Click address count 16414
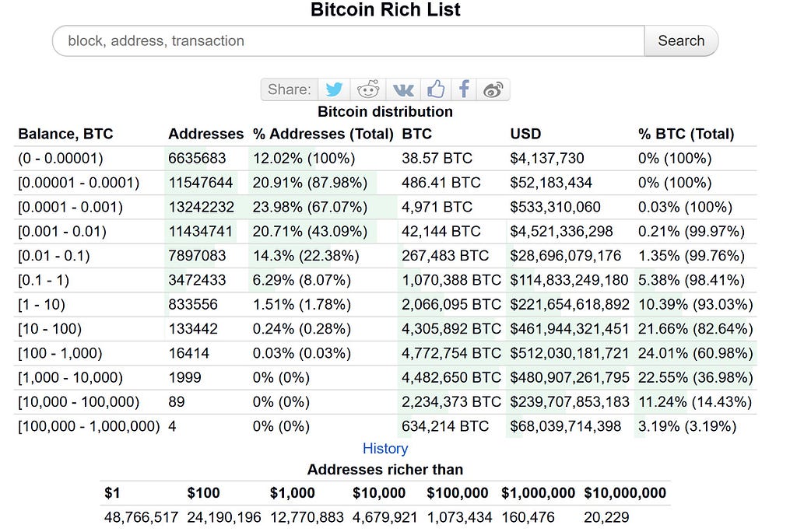Image resolution: width=797 pixels, height=532 pixels. point(188,354)
